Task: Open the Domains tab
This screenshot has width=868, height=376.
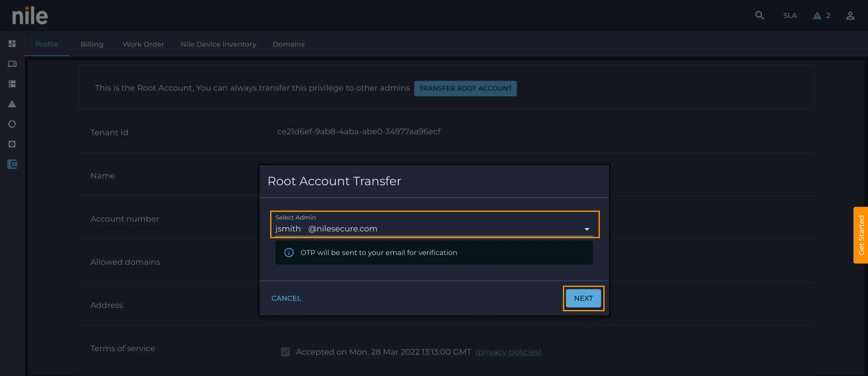Action: (x=288, y=44)
